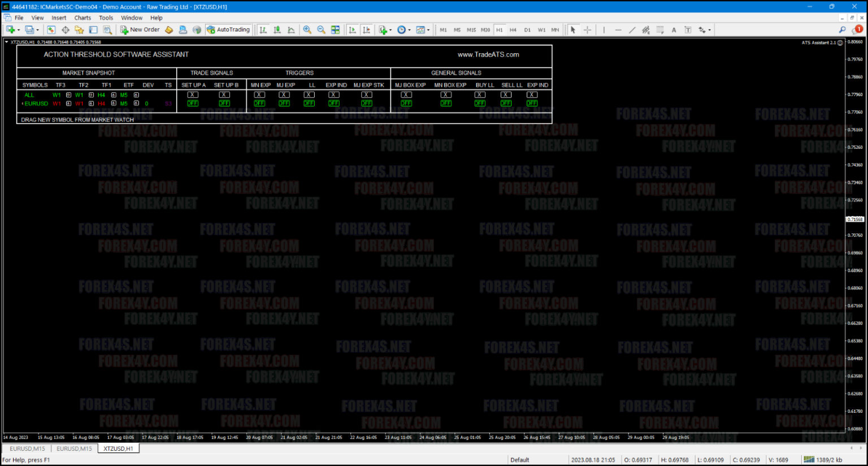
Task: Expand the indicators list dropdown
Action: click(390, 30)
